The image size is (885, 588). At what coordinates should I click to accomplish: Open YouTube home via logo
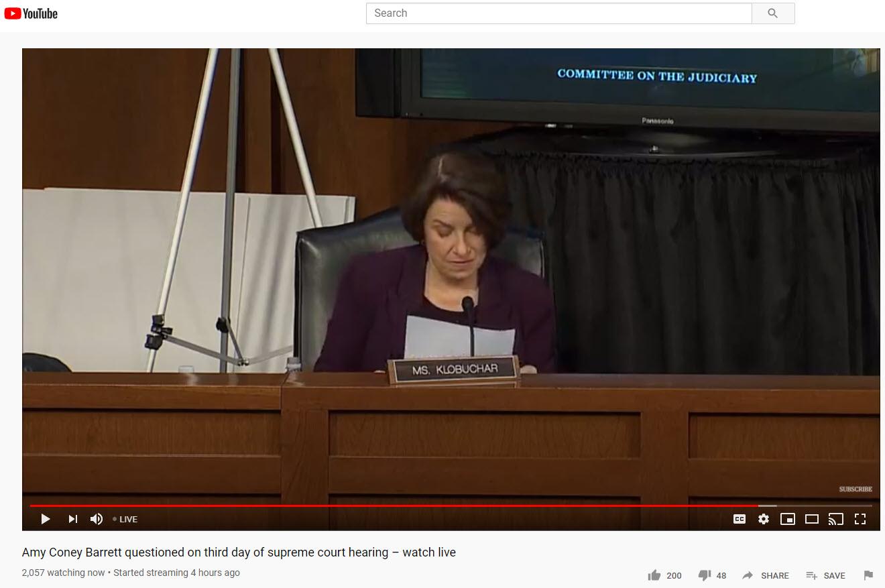[31, 13]
